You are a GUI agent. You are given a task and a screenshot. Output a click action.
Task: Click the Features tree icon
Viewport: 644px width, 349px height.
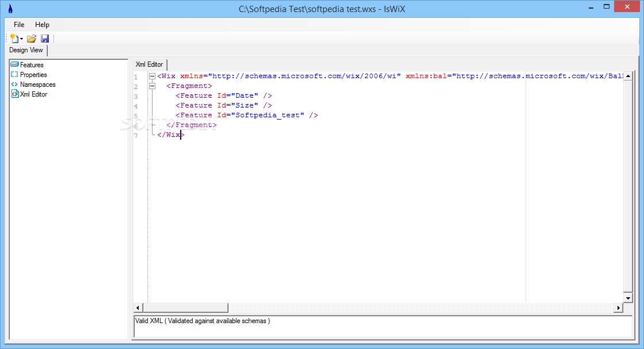click(15, 64)
